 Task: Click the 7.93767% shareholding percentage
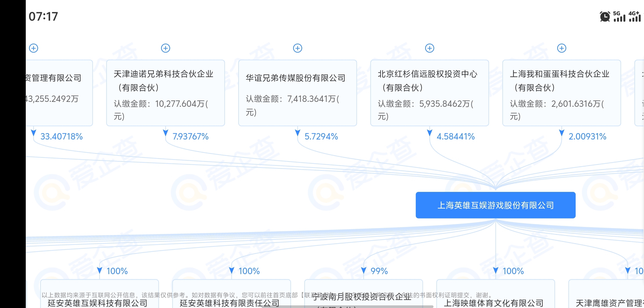[191, 136]
